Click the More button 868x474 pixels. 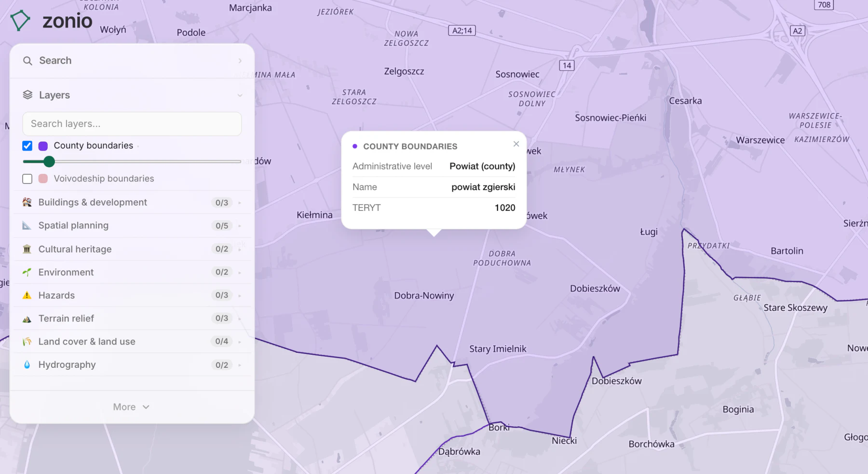132,407
